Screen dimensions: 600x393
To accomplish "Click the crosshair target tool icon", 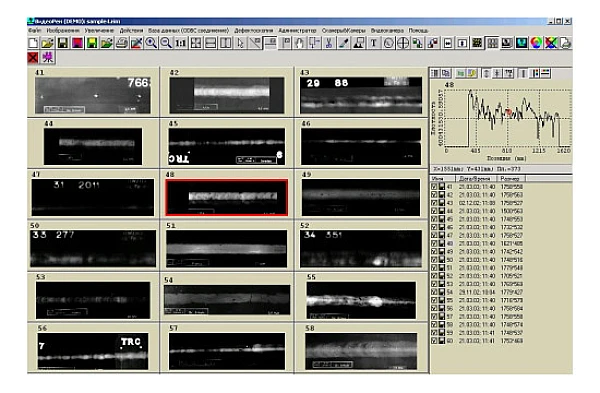I will 403,43.
